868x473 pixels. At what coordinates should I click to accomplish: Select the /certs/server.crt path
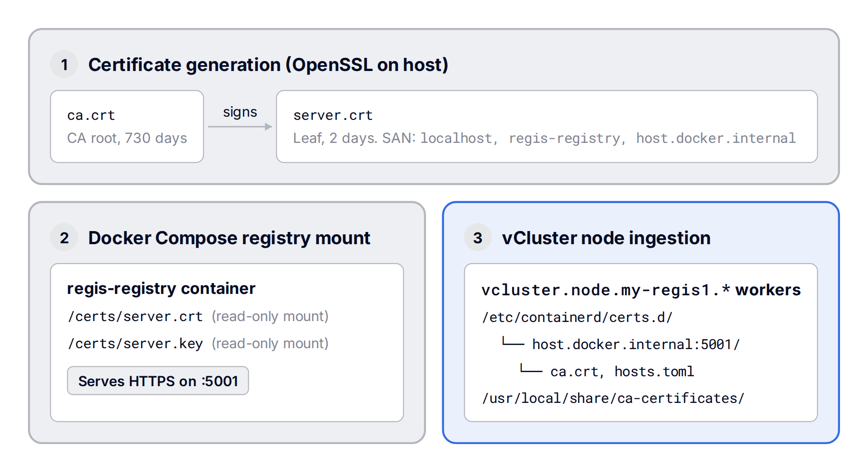tap(135, 317)
